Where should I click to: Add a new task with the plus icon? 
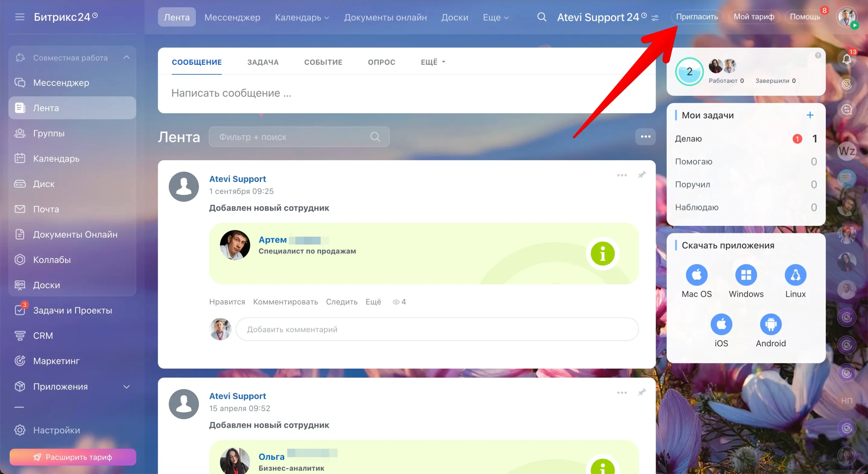pos(810,115)
